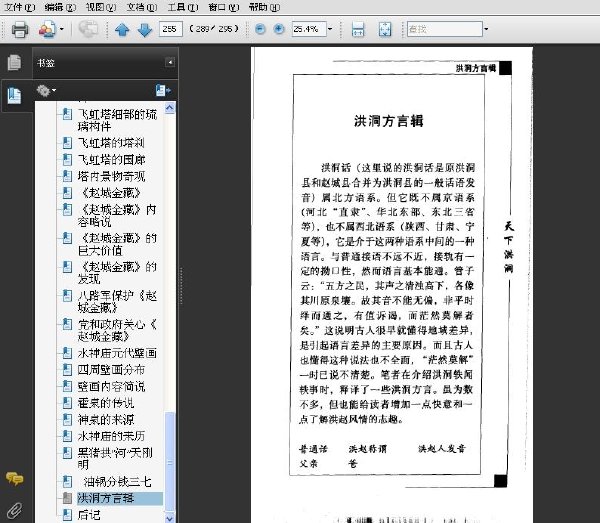
Task: Open bookmark 党和政府关心《赵城金藏》
Action: click(x=117, y=330)
